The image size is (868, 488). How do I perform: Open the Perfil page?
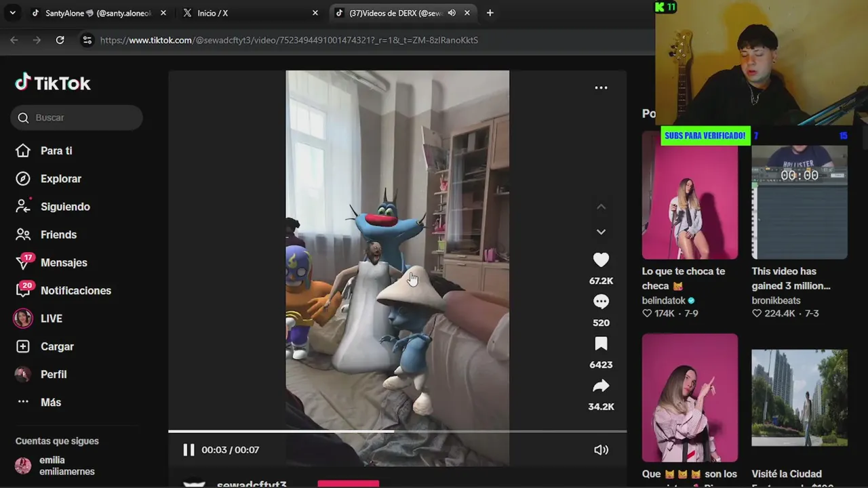53,374
